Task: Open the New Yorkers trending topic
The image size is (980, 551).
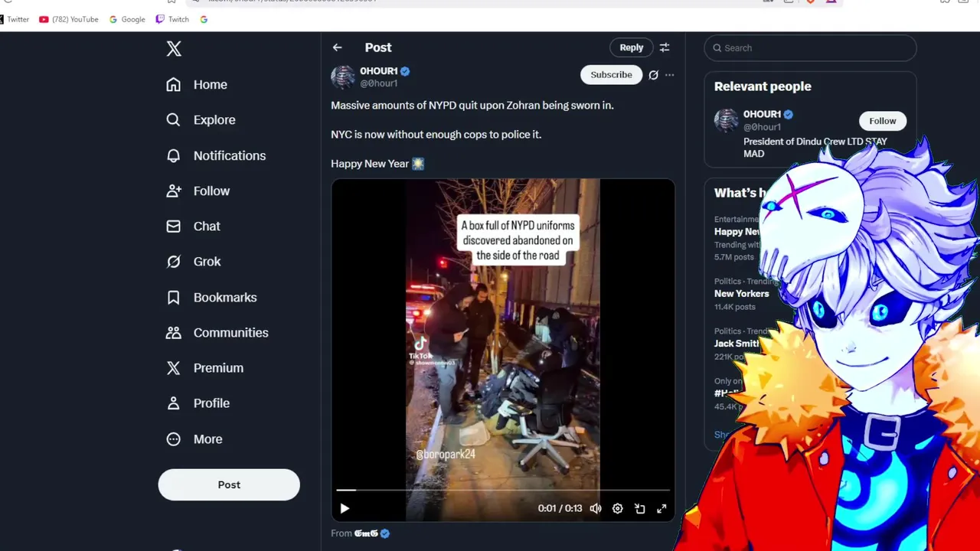Action: pos(741,294)
